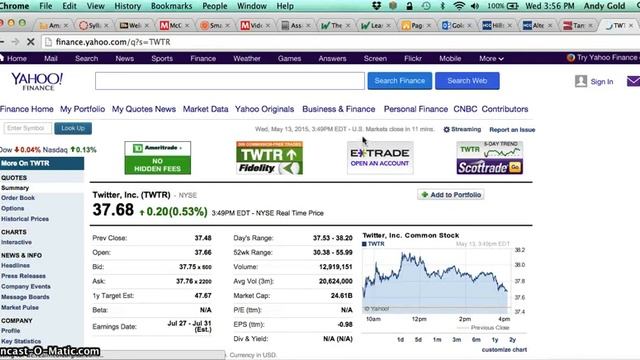Open Interactive charts in sidebar

coord(16,242)
